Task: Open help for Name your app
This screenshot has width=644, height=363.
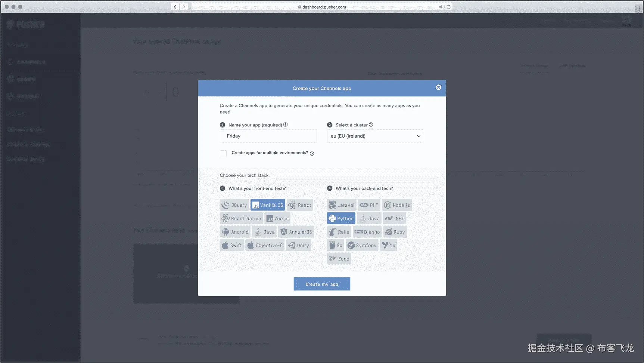Action: tap(286, 125)
